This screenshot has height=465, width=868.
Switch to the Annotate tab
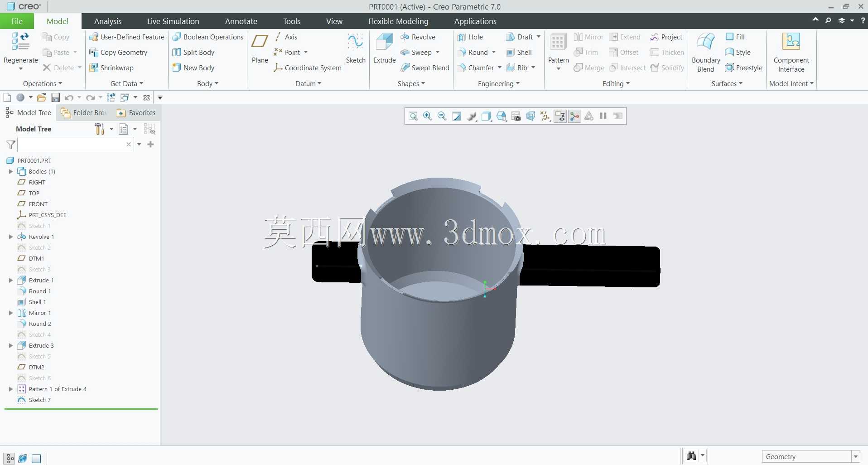pos(241,21)
